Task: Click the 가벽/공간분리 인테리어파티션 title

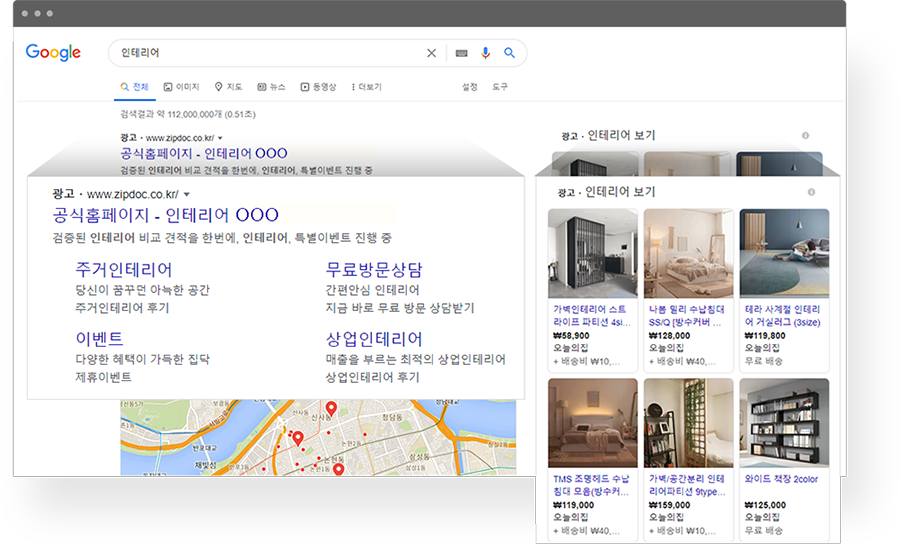Action: [687, 485]
